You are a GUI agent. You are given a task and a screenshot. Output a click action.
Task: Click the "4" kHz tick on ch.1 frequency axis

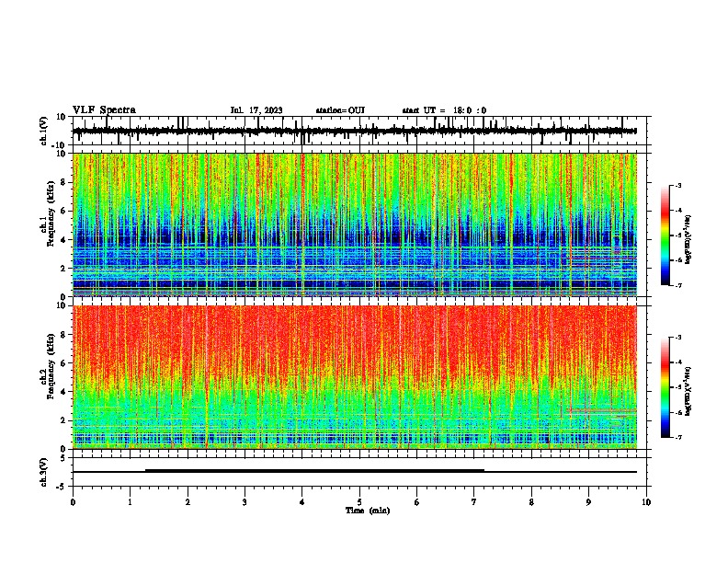(x=64, y=240)
